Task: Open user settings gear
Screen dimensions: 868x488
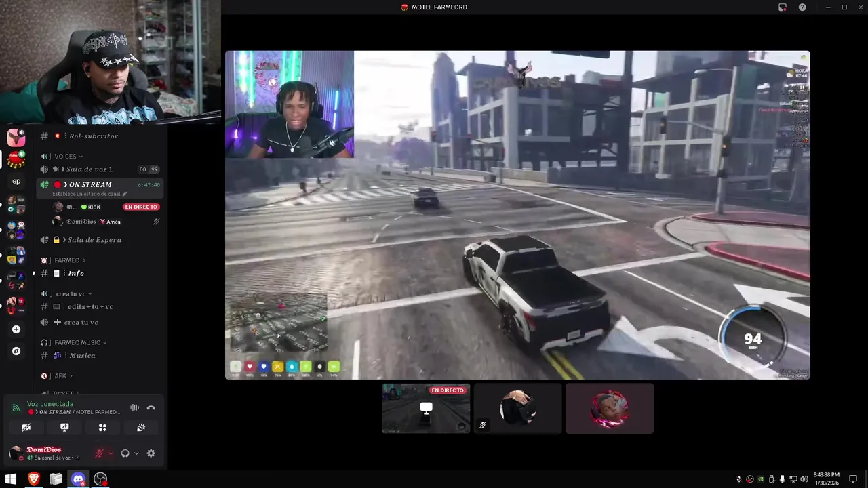Action: point(151,453)
